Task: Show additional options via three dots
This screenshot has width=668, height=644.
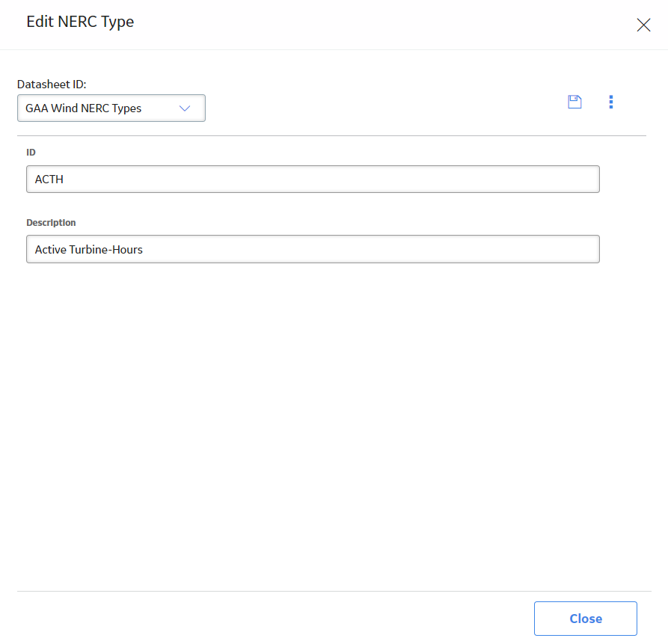Action: [611, 102]
